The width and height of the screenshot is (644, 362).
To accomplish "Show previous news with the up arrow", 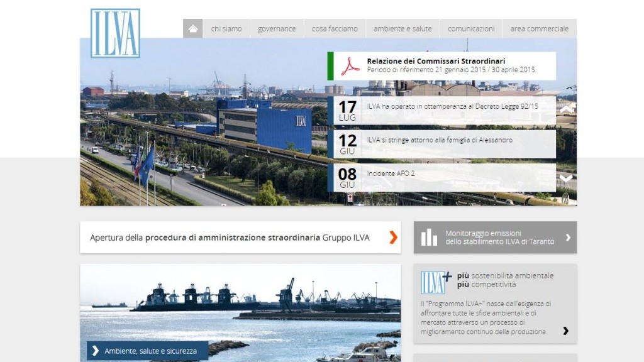I will point(566,109).
